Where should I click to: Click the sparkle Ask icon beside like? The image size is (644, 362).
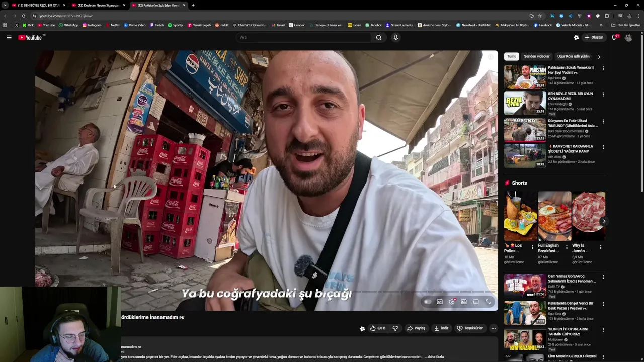pyautogui.click(x=362, y=328)
